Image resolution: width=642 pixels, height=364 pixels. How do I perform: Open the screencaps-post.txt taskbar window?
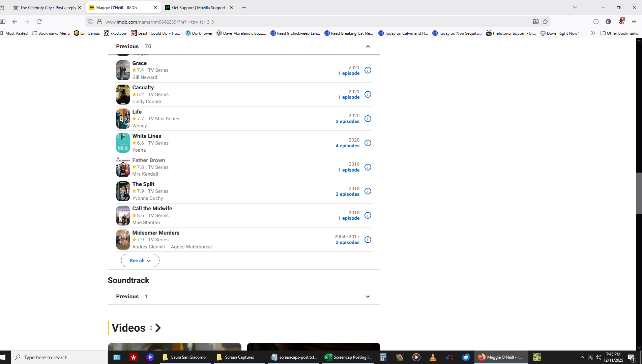pyautogui.click(x=294, y=357)
